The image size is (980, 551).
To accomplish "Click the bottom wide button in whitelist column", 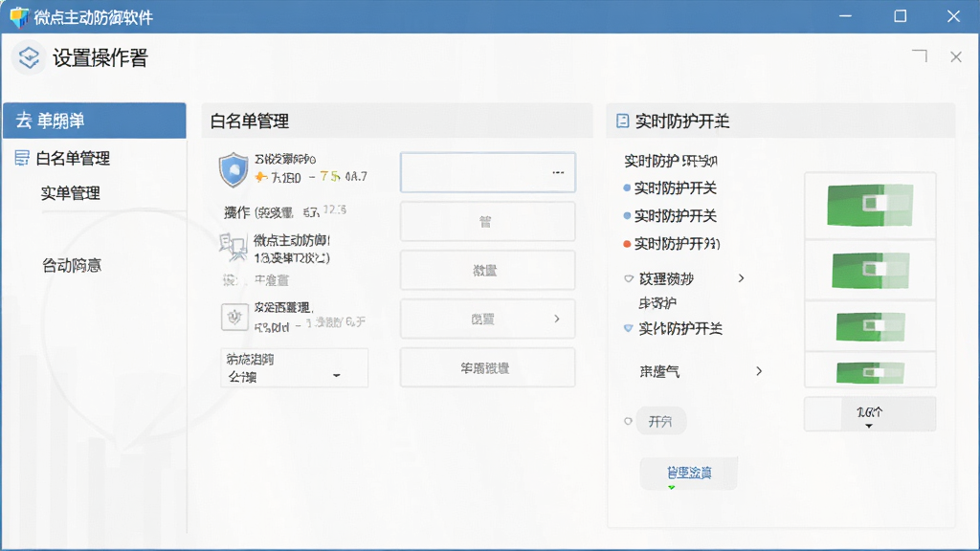I will pyautogui.click(x=487, y=368).
